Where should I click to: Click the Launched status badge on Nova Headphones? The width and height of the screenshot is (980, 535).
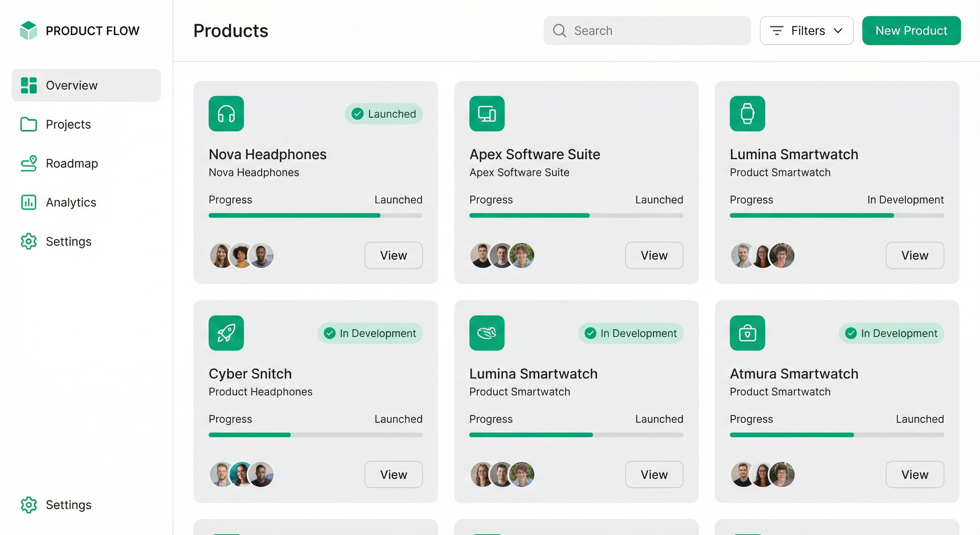pos(384,114)
